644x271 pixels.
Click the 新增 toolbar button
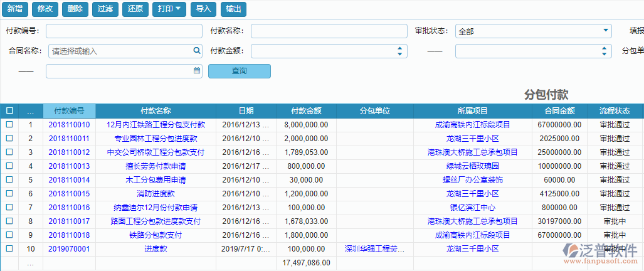(14, 9)
